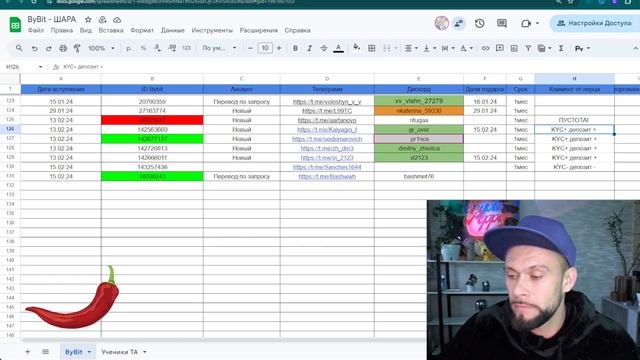The width and height of the screenshot is (640, 360).
Task: Open the Данные menu
Action: pos(173,30)
